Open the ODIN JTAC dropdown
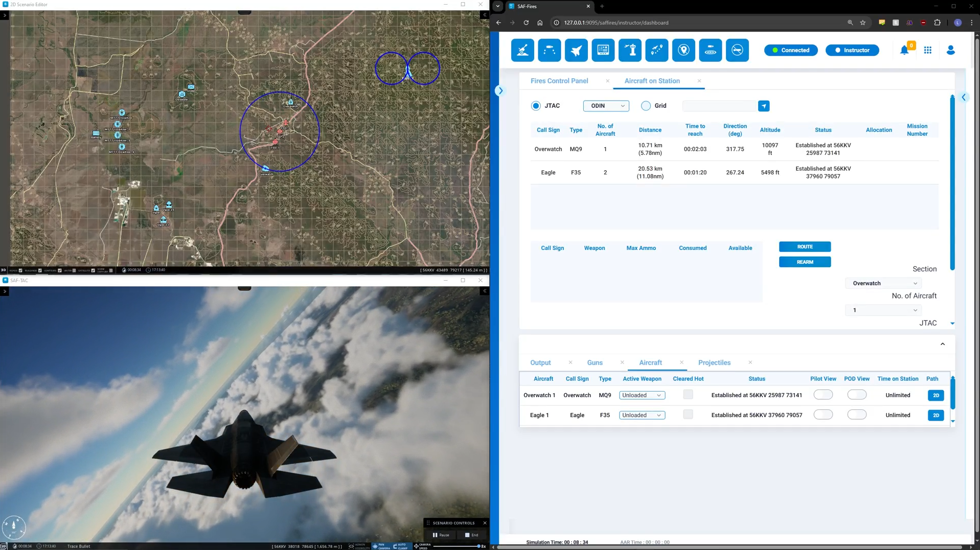The height and width of the screenshot is (550, 980). pyautogui.click(x=606, y=106)
